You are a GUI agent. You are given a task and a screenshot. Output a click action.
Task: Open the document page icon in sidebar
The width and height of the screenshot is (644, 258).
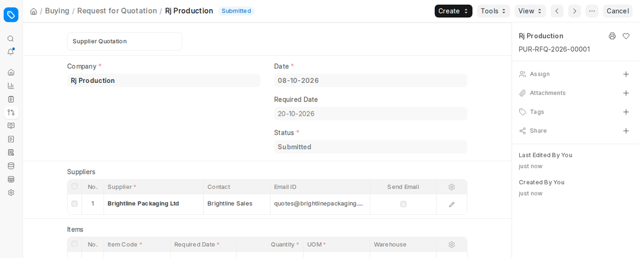[x=11, y=139]
